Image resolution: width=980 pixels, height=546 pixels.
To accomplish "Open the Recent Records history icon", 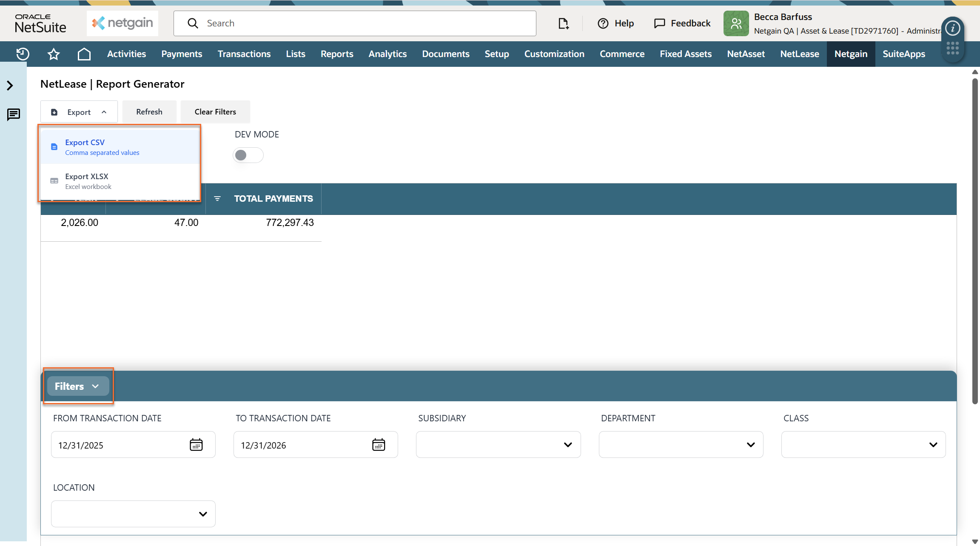I will tap(23, 54).
